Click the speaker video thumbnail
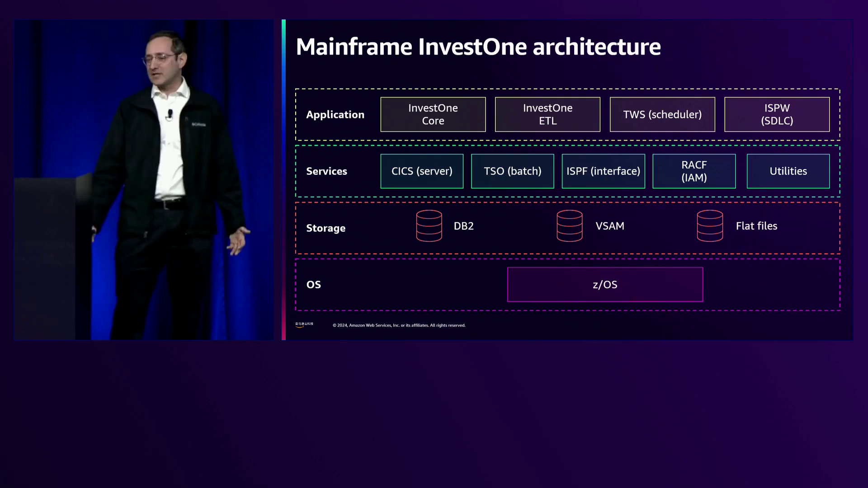Viewport: 868px width, 488px height. coord(144,180)
